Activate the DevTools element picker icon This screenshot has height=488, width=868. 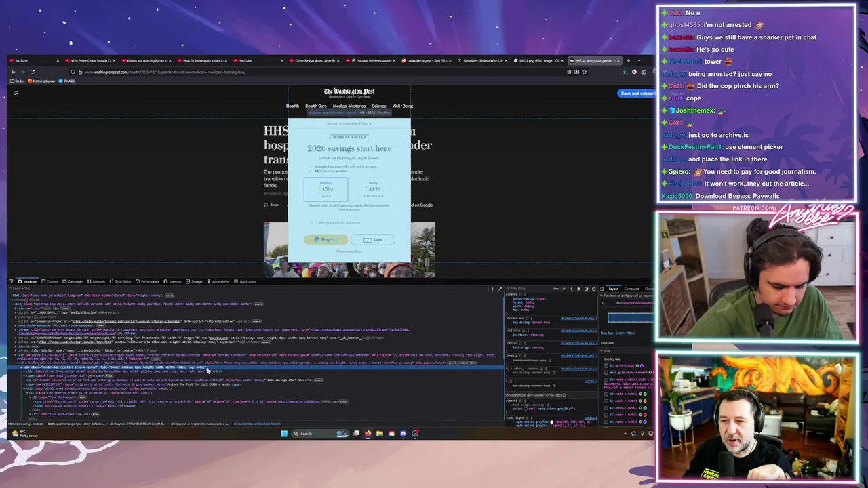[x=11, y=281]
